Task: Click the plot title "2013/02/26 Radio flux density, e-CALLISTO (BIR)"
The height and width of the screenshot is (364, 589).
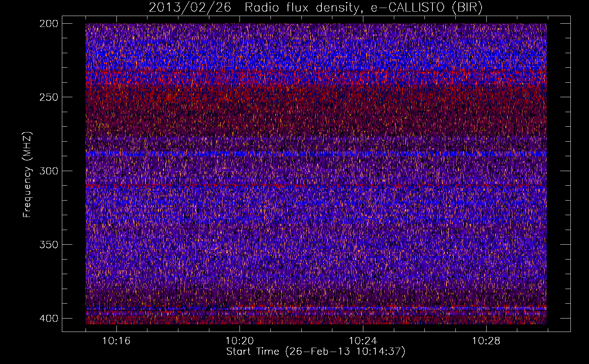Action: click(x=316, y=7)
